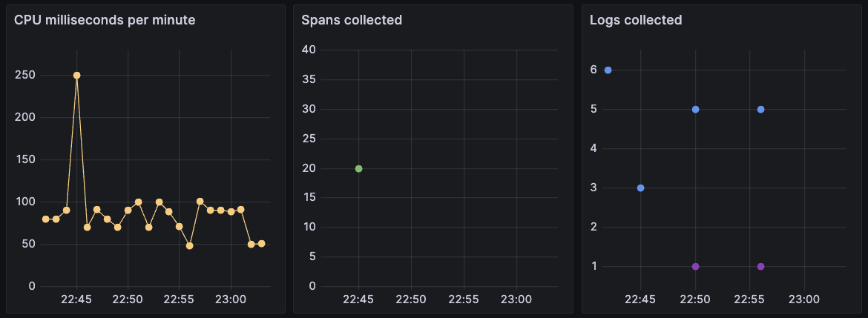The image size is (868, 318).
Task: Click the first CPU data point on the left
Action: 45,219
